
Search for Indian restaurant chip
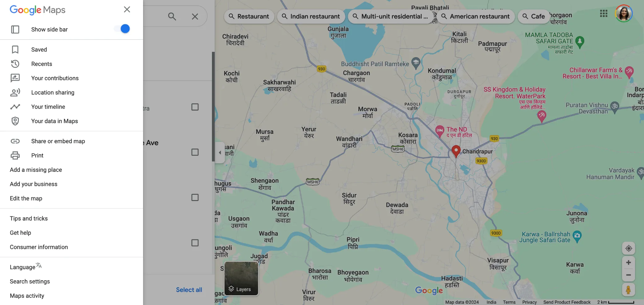(311, 16)
